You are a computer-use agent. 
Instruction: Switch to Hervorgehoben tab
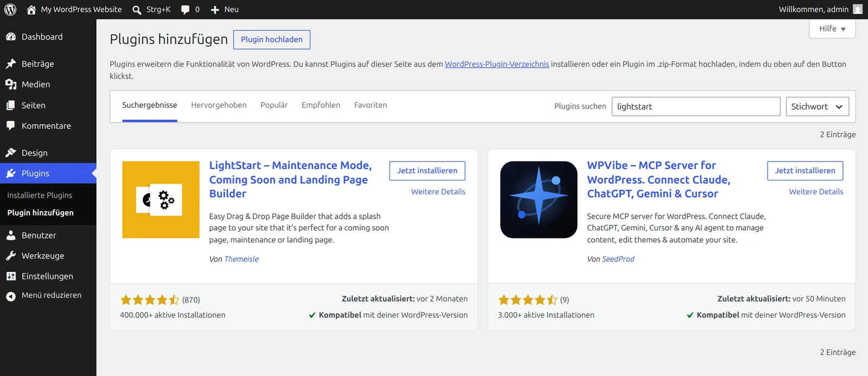(x=219, y=105)
